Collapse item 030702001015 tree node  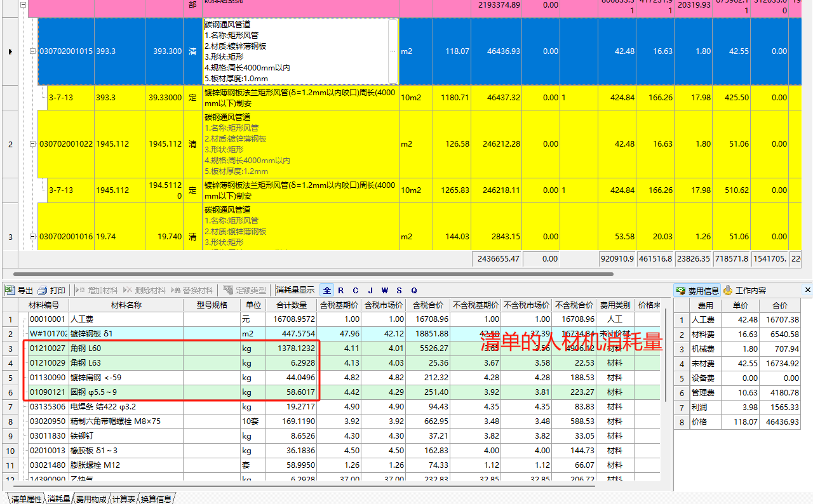[x=33, y=51]
